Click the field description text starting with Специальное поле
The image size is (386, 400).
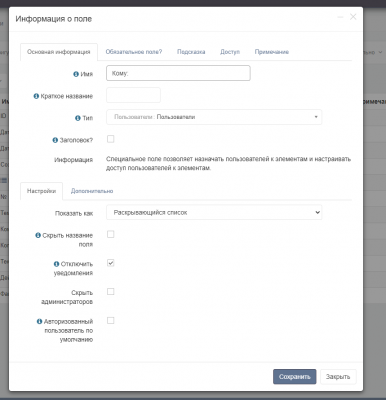(x=228, y=164)
